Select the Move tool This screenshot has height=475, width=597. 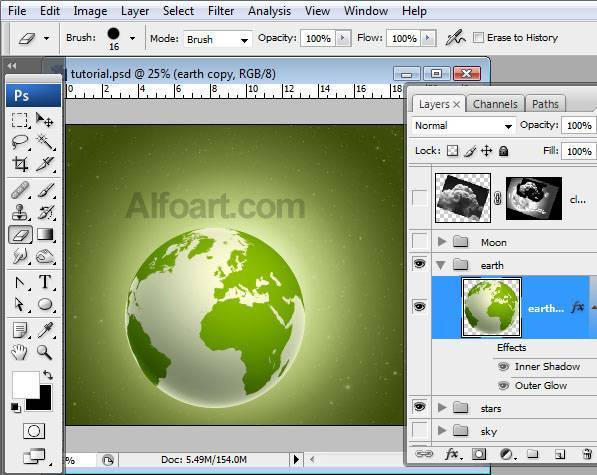click(x=45, y=120)
